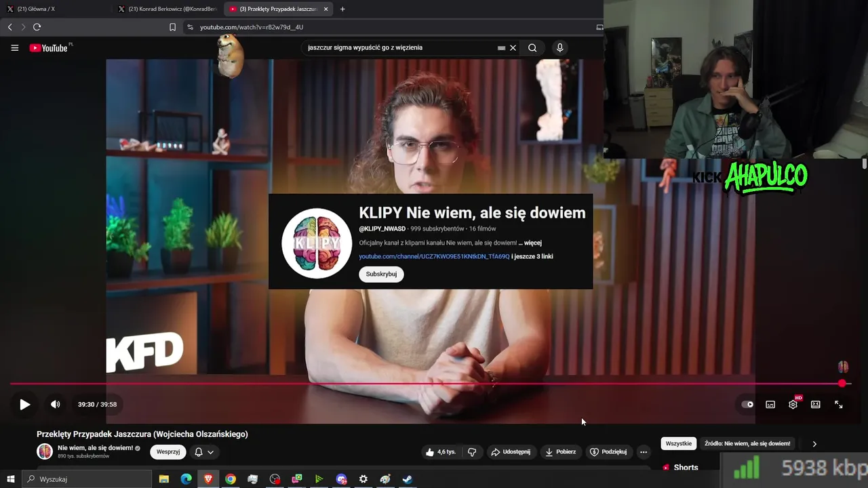Enter full screen mode in player
868x488 pixels.
tap(839, 405)
